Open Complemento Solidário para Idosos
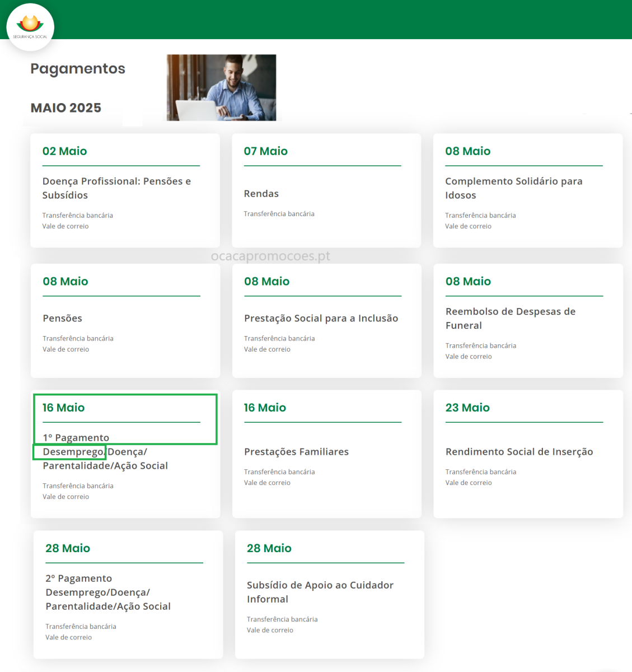 pyautogui.click(x=514, y=188)
